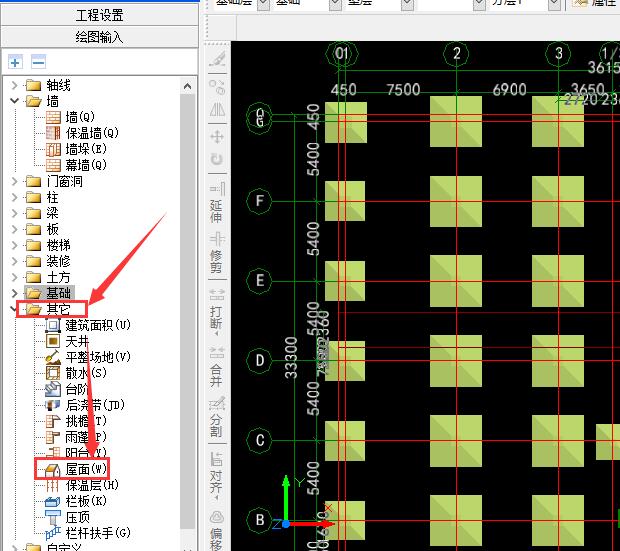Select 墙(Q) wall component
The width and height of the screenshot is (620, 551).
click(70, 117)
